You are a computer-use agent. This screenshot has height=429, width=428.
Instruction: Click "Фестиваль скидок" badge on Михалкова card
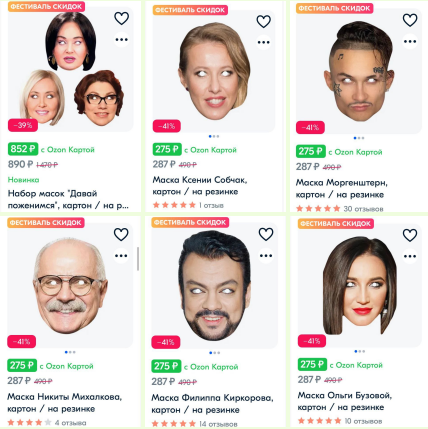(46, 223)
